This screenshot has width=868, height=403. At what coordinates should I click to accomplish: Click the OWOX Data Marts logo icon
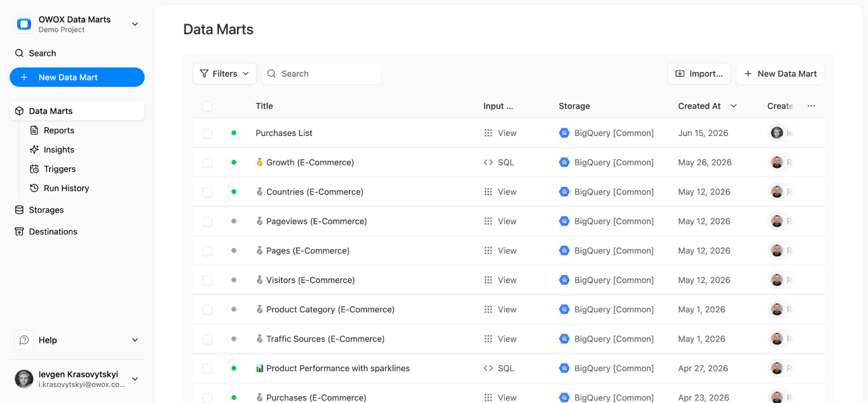(x=24, y=24)
